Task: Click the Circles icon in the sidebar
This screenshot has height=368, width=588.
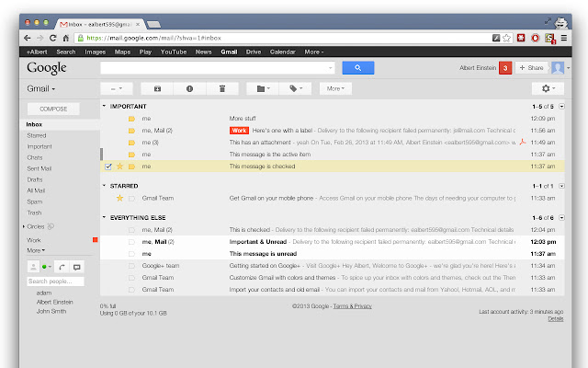Action: click(51, 226)
